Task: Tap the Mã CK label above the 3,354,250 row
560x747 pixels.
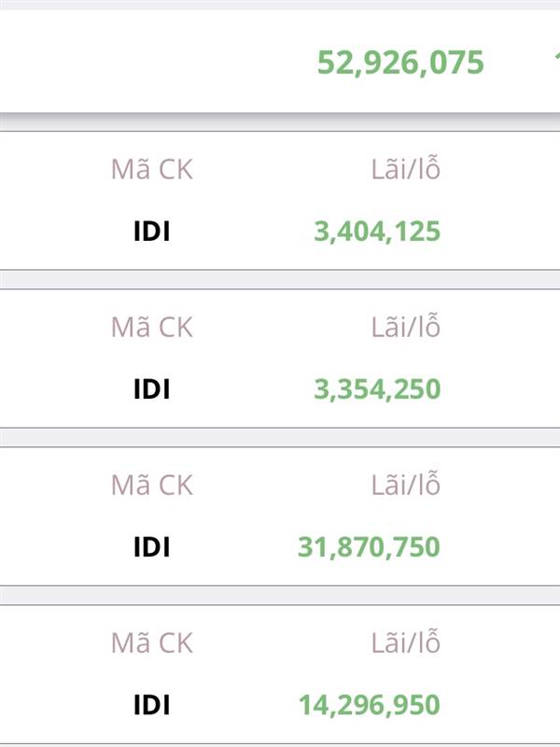Action: click(x=151, y=328)
